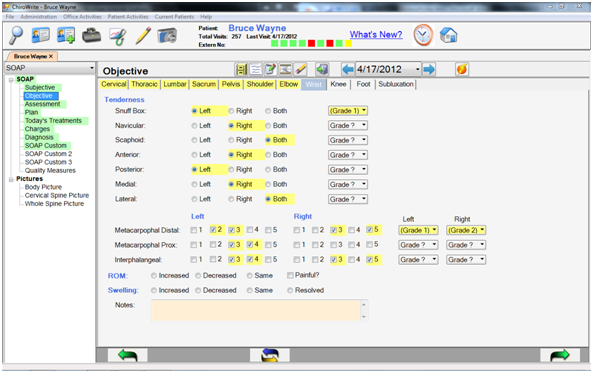Viewport: 593px width, 373px height.
Task: Open the What's New? link
Action: tap(376, 34)
